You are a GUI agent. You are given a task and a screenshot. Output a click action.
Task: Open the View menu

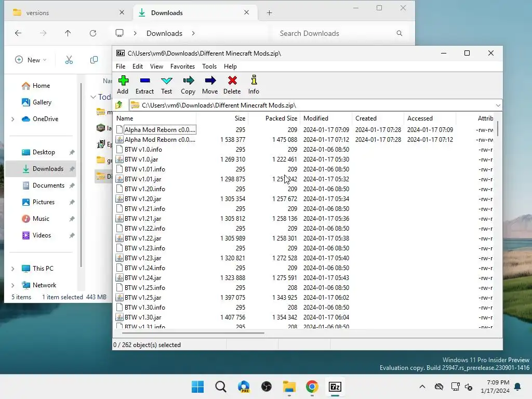click(156, 66)
